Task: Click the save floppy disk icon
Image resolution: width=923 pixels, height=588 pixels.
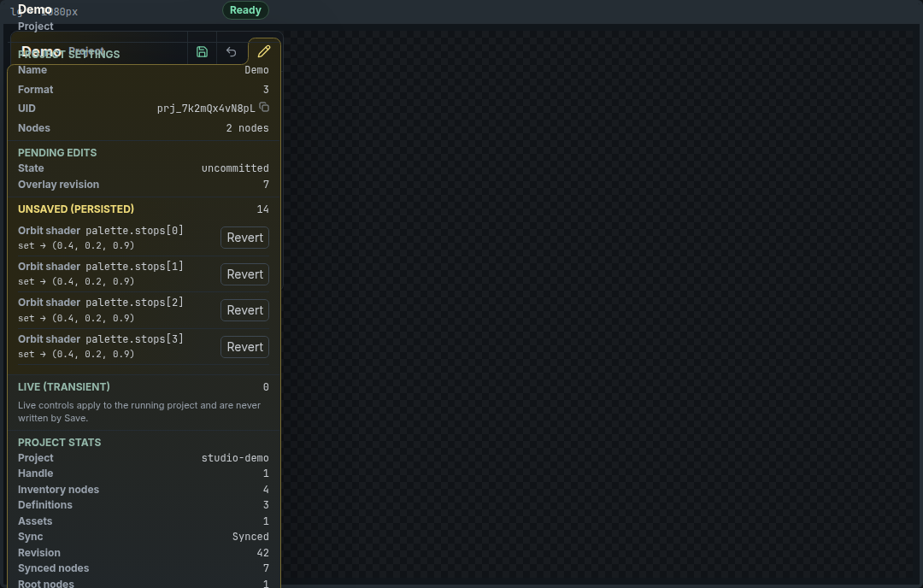Action: pyautogui.click(x=202, y=52)
